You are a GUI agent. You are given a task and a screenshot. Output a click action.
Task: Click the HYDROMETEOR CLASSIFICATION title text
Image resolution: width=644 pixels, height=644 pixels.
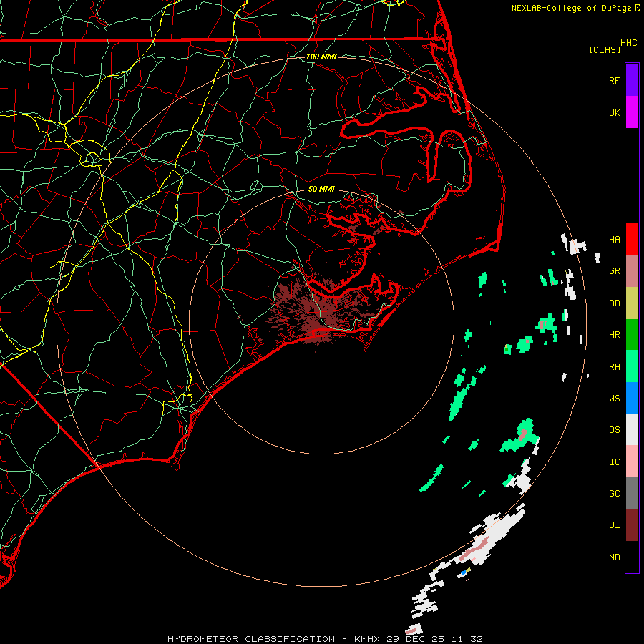coord(251,639)
